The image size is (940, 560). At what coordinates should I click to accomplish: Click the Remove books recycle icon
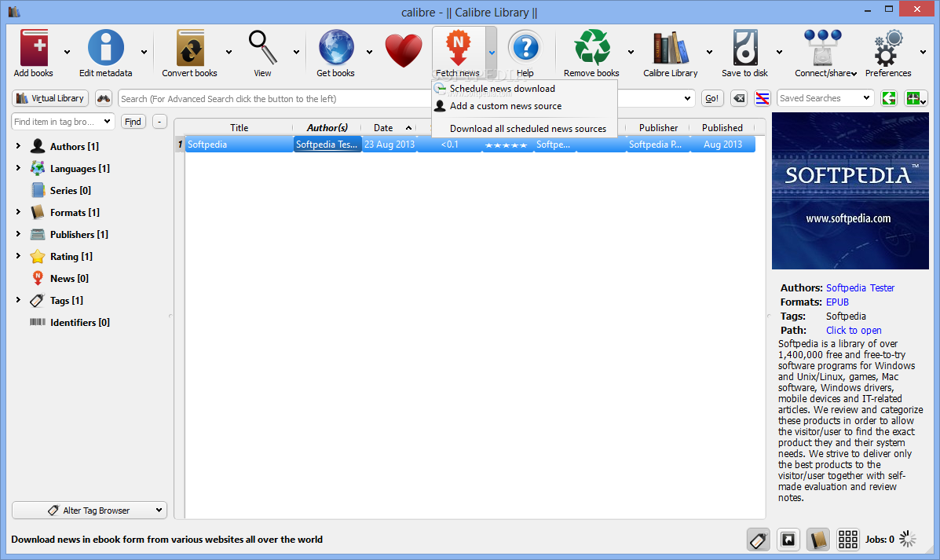pyautogui.click(x=591, y=47)
